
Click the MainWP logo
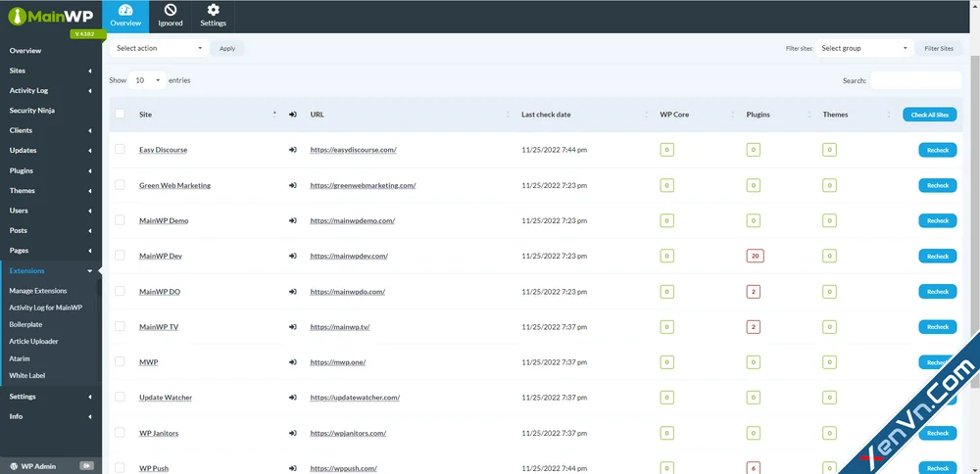[51, 17]
